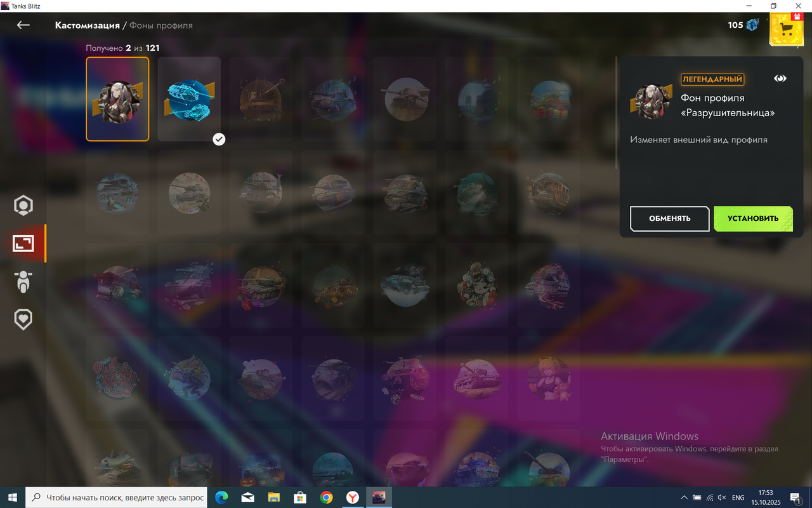This screenshot has height=508, width=812.
Task: Click the Изменяет внешний вид профиля description
Action: (698, 140)
